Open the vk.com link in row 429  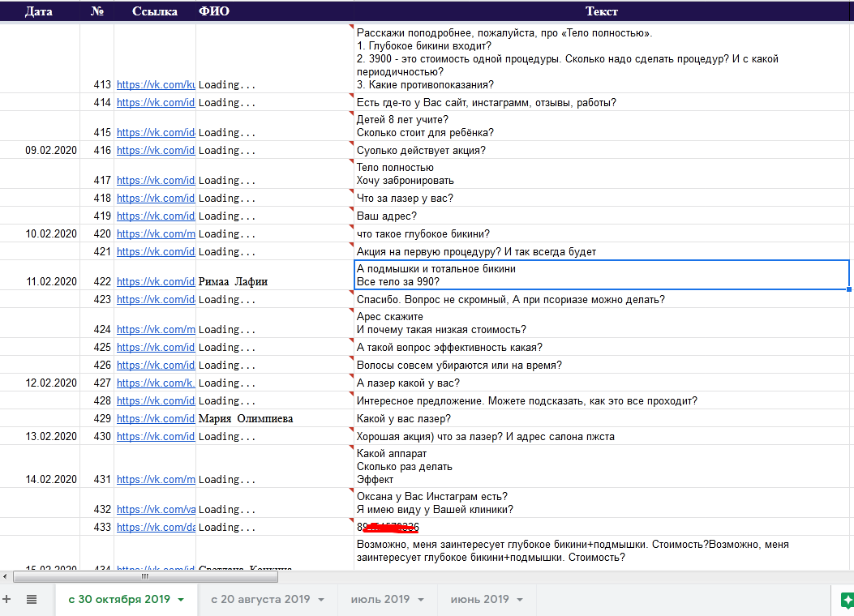tap(156, 419)
